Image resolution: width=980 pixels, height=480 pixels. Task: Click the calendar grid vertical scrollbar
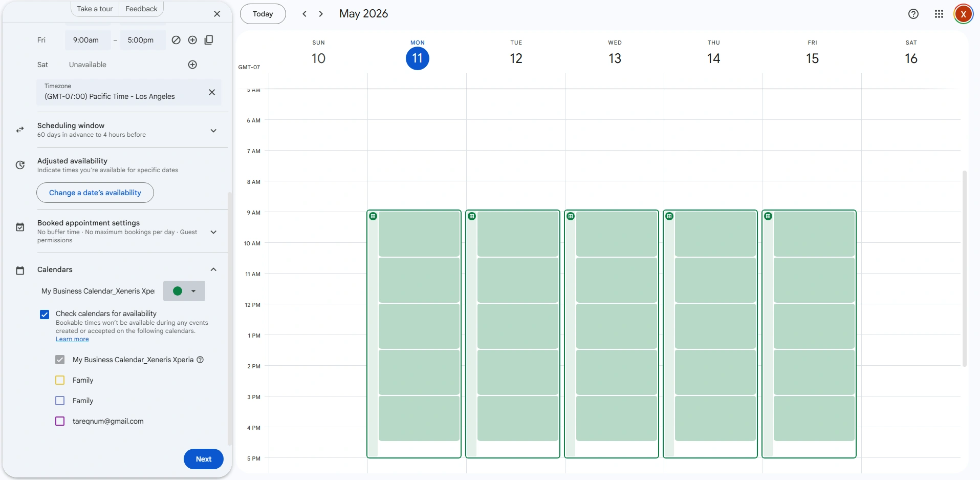(965, 269)
